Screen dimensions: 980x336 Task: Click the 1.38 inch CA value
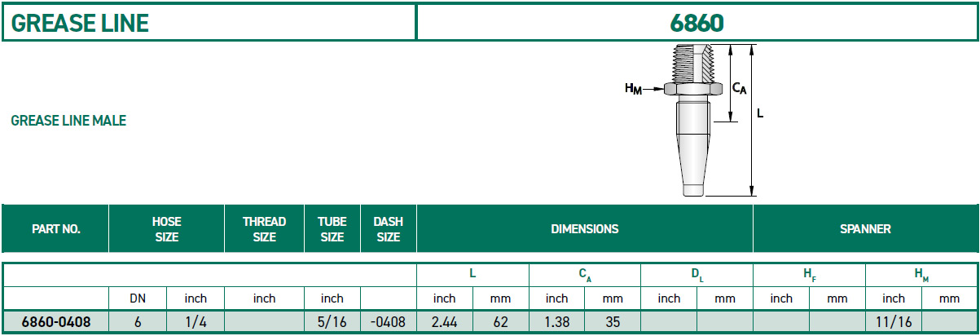[557, 322]
